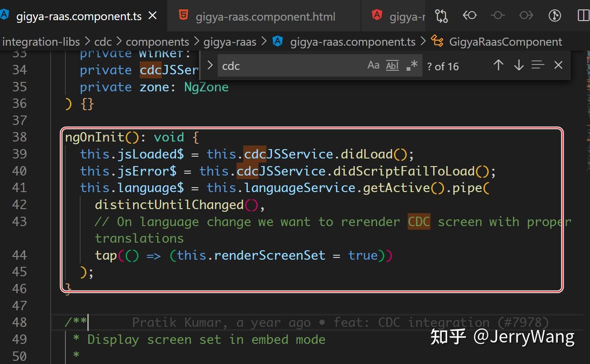Click the Previous Match up arrow
This screenshot has height=364, width=590.
[498, 65]
